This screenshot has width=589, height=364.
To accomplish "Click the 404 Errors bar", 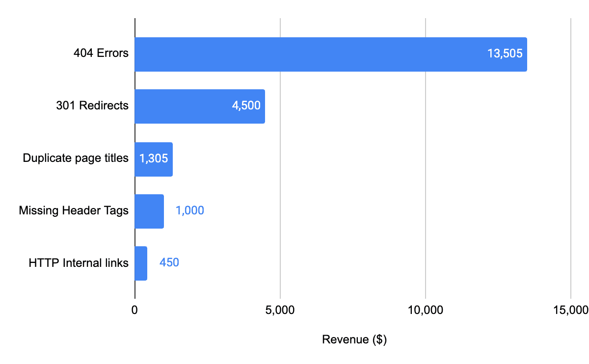I will (x=329, y=53).
